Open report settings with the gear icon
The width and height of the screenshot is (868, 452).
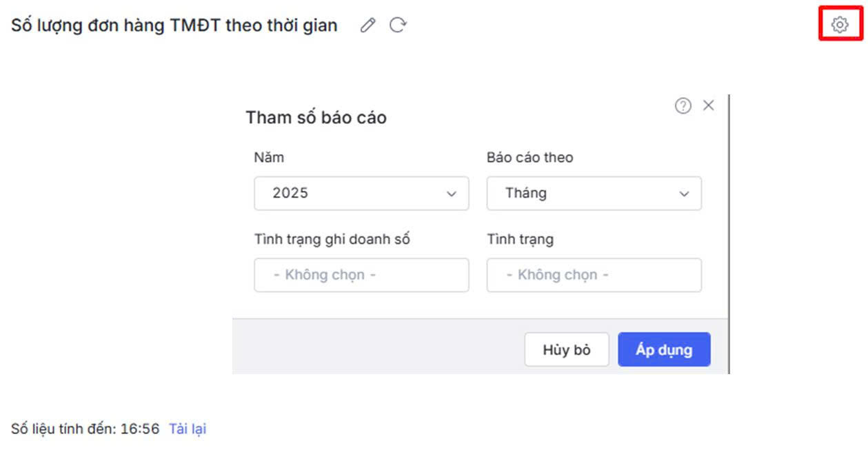click(839, 25)
